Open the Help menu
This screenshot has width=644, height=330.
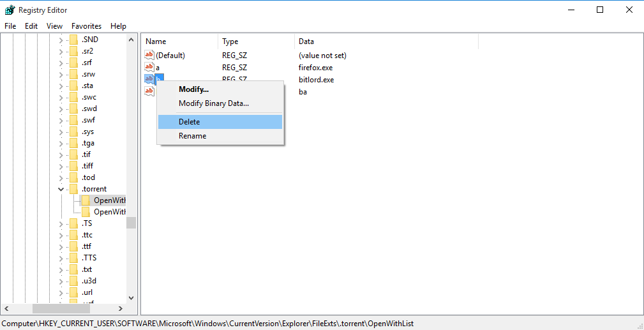(x=118, y=26)
